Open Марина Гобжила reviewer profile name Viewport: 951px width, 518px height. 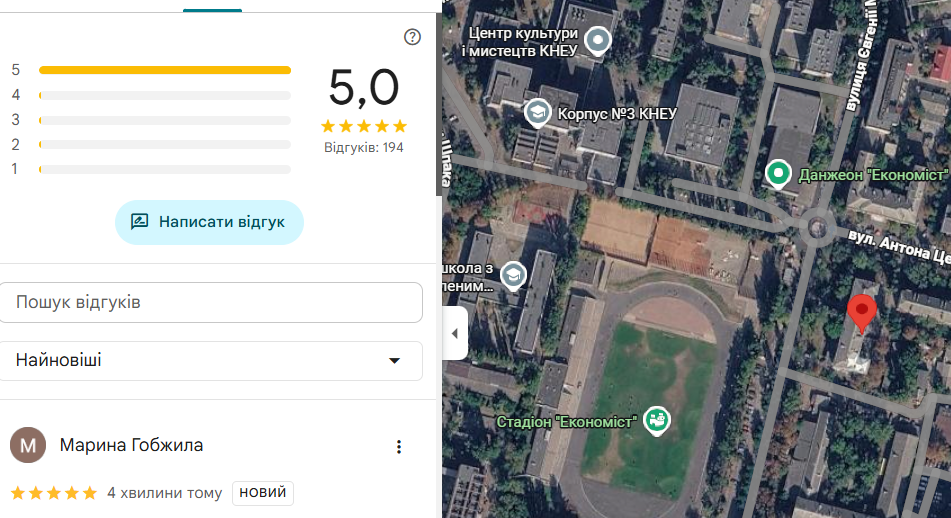pos(131,445)
